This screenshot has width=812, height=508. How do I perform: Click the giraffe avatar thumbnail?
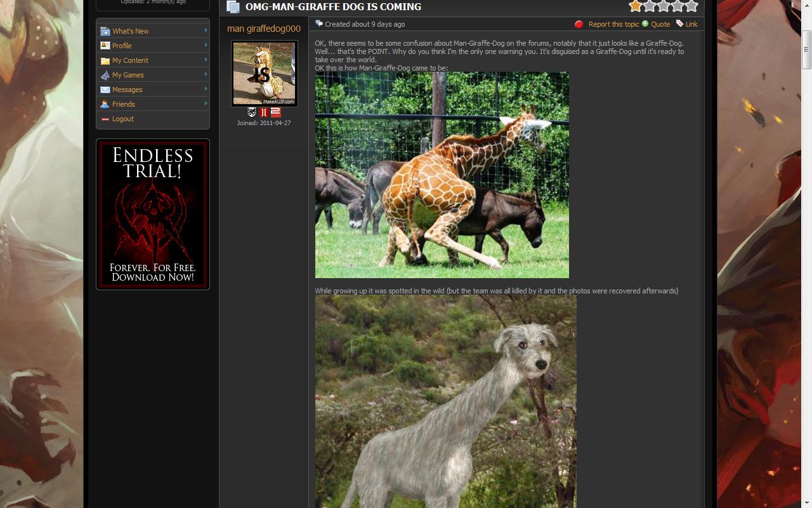tap(263, 72)
